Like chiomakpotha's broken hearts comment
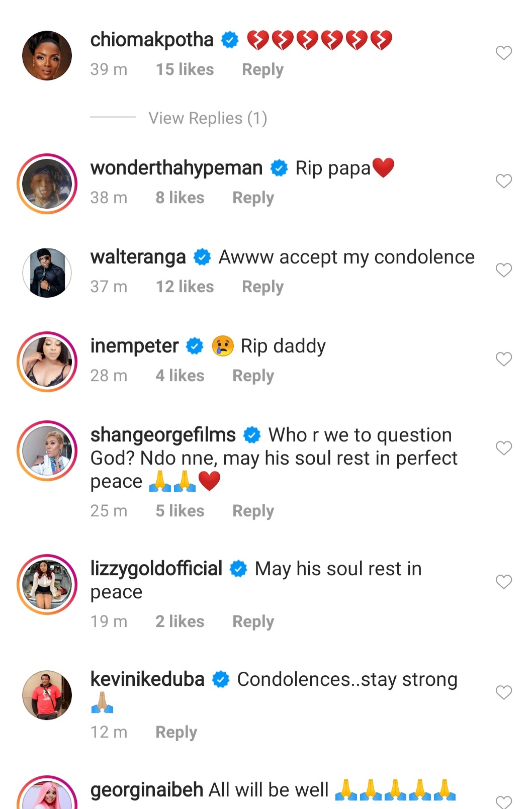The height and width of the screenshot is (809, 532). 503,53
